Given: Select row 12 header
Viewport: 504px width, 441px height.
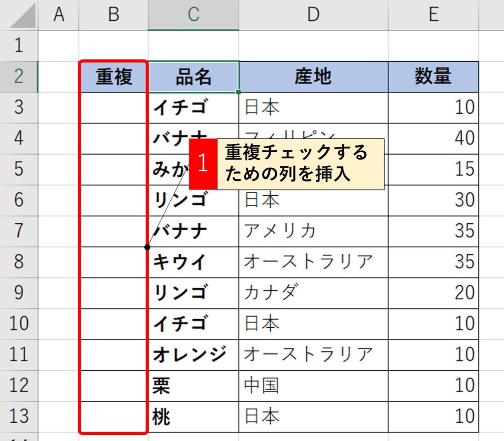Looking at the screenshot, I should pyautogui.click(x=19, y=385).
